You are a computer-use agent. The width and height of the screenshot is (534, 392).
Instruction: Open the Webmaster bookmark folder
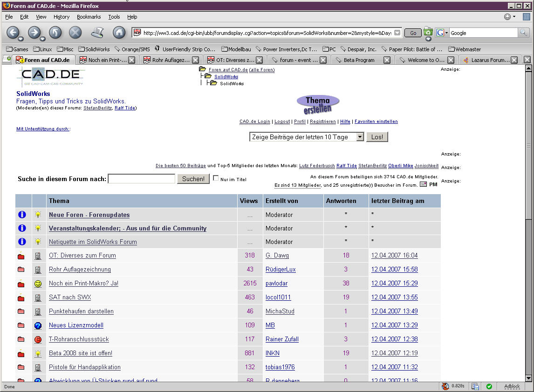465,49
